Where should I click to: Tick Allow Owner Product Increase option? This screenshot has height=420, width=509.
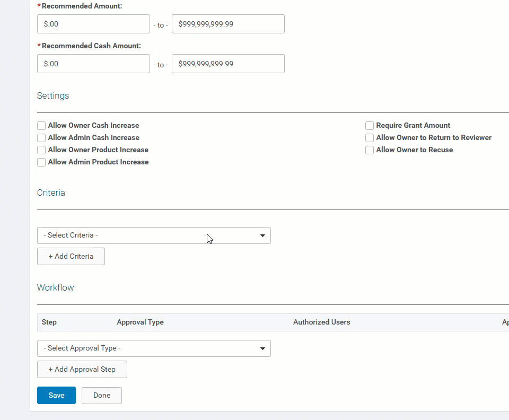coord(41,150)
